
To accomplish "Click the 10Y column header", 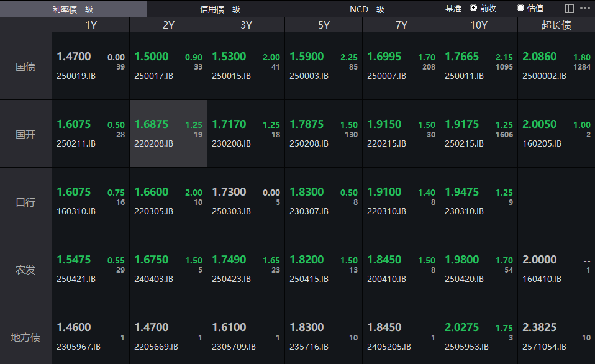I will 478,25.
